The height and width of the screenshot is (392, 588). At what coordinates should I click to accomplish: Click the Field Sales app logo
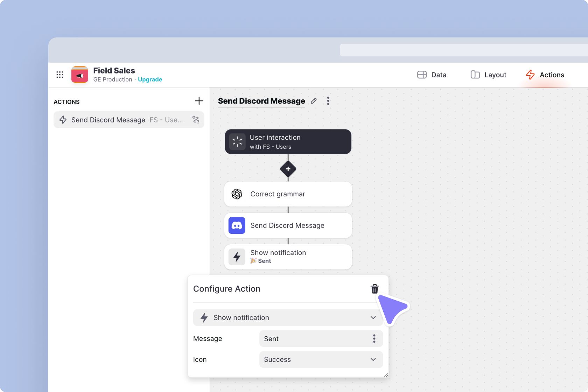coord(80,75)
